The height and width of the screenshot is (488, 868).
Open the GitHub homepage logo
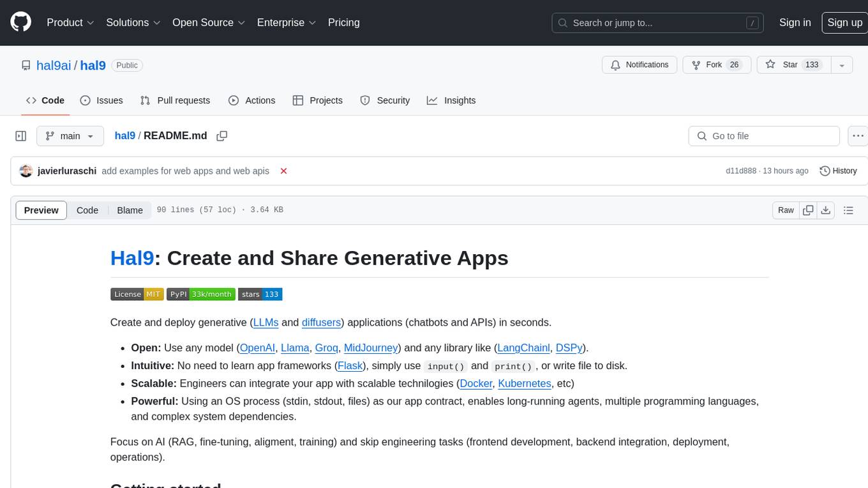tap(20, 22)
